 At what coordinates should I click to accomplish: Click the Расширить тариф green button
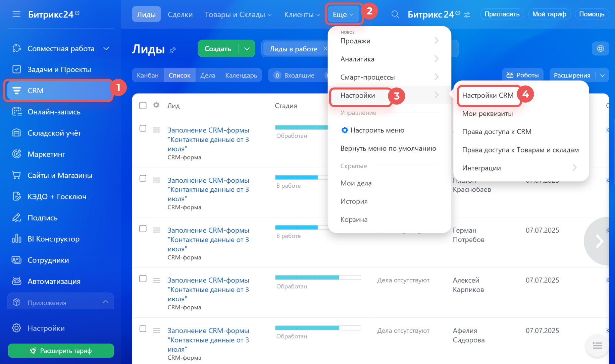(61, 351)
